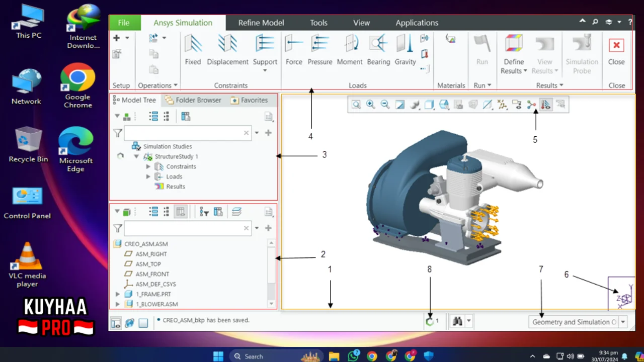Open the View ribbon tab

pos(361,23)
